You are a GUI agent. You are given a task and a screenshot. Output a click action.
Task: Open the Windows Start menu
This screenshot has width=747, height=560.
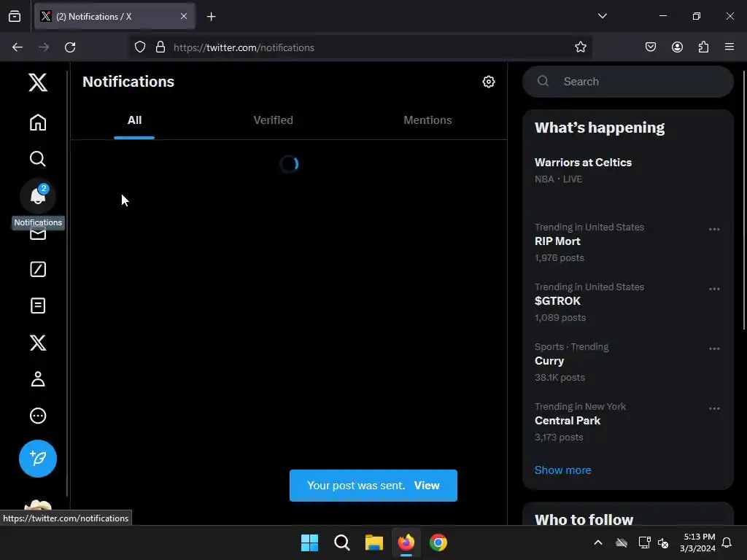coord(309,542)
